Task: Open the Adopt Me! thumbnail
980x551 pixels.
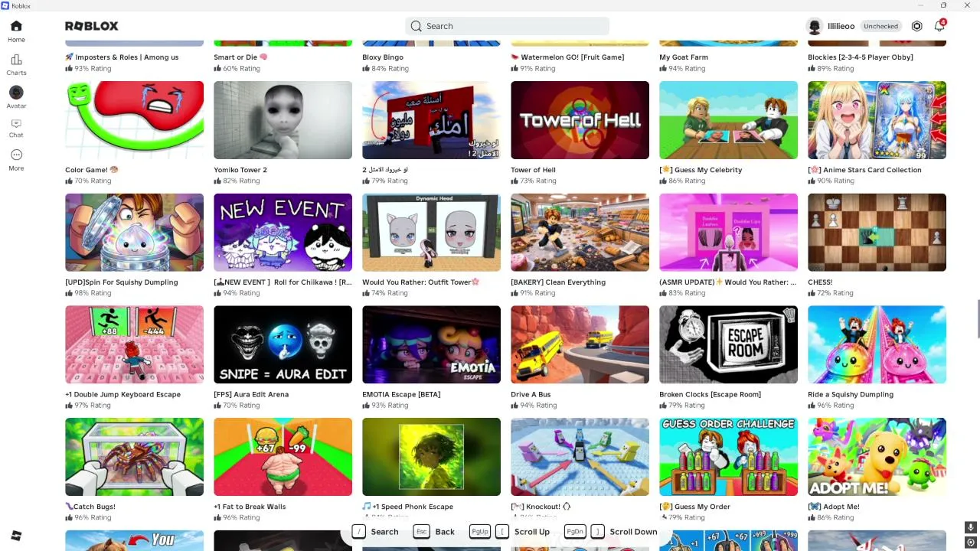Action: click(x=877, y=457)
